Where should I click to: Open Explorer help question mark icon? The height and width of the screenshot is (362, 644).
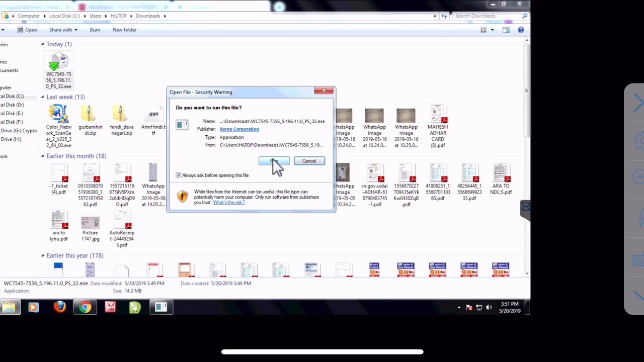pos(521,30)
